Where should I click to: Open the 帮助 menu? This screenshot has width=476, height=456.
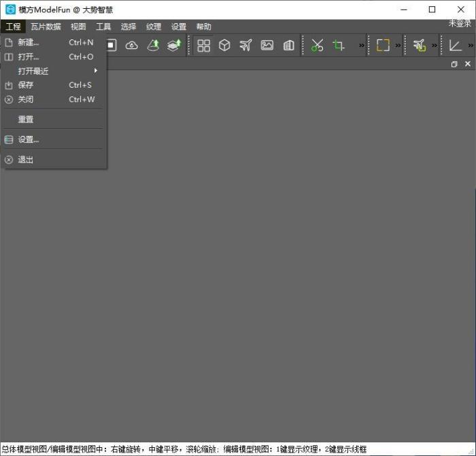(x=204, y=27)
